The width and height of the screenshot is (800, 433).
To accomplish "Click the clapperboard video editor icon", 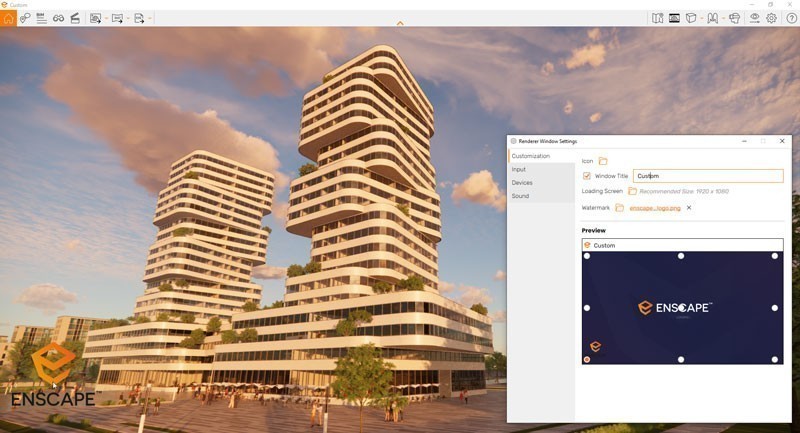I will coord(75,18).
